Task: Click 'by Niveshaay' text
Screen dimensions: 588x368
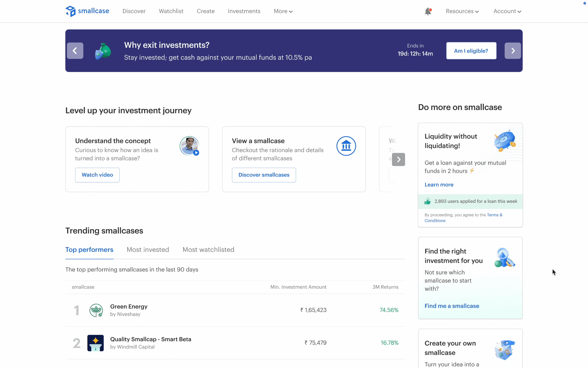Action: (x=125, y=314)
